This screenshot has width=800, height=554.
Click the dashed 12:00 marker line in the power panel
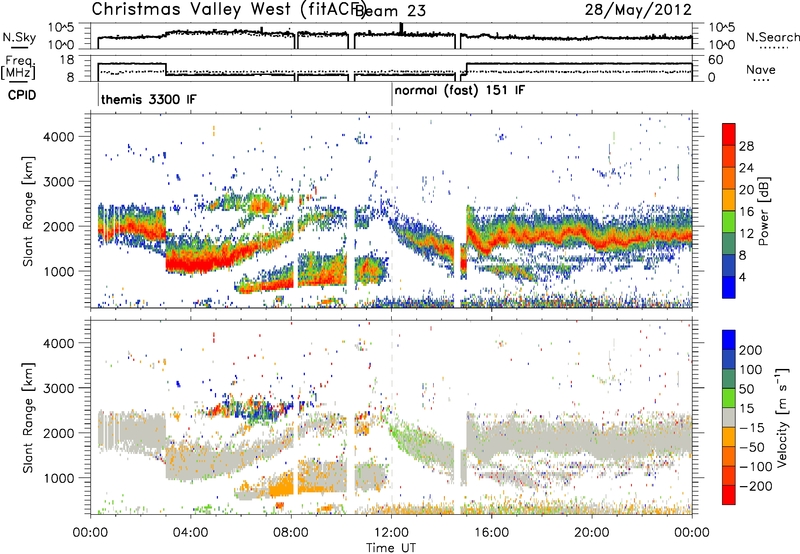tap(392, 210)
